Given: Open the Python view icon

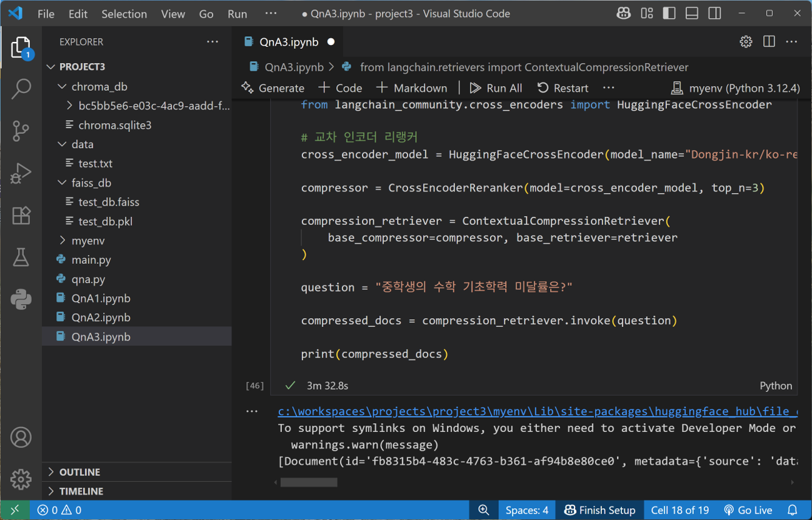Looking at the screenshot, I should [21, 299].
